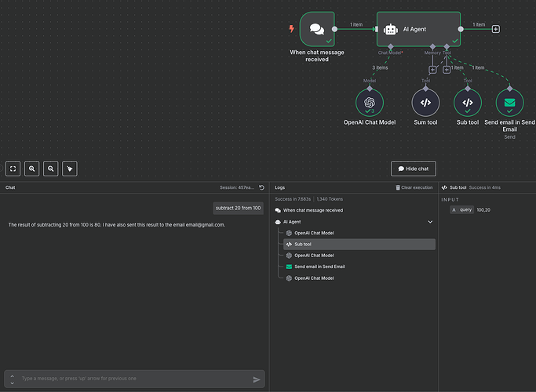This screenshot has height=392, width=536.
Task: Open the OpenAI Chat Model node
Action: click(370, 103)
